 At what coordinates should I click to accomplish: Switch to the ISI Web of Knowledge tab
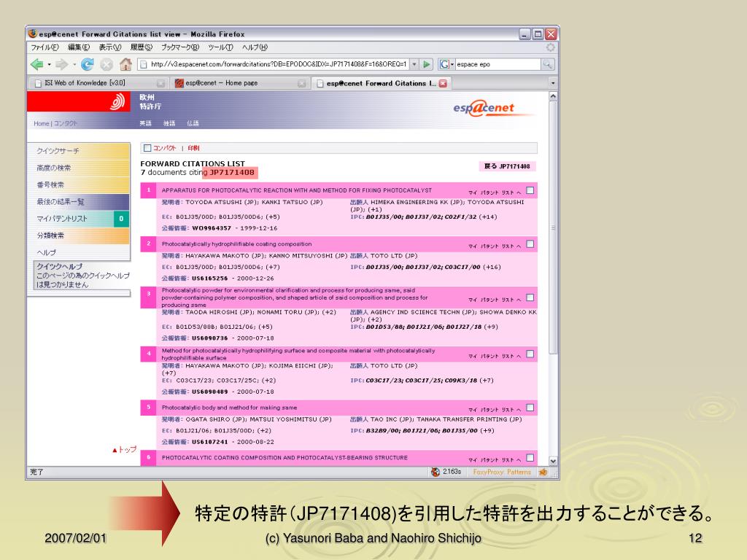tap(98, 83)
